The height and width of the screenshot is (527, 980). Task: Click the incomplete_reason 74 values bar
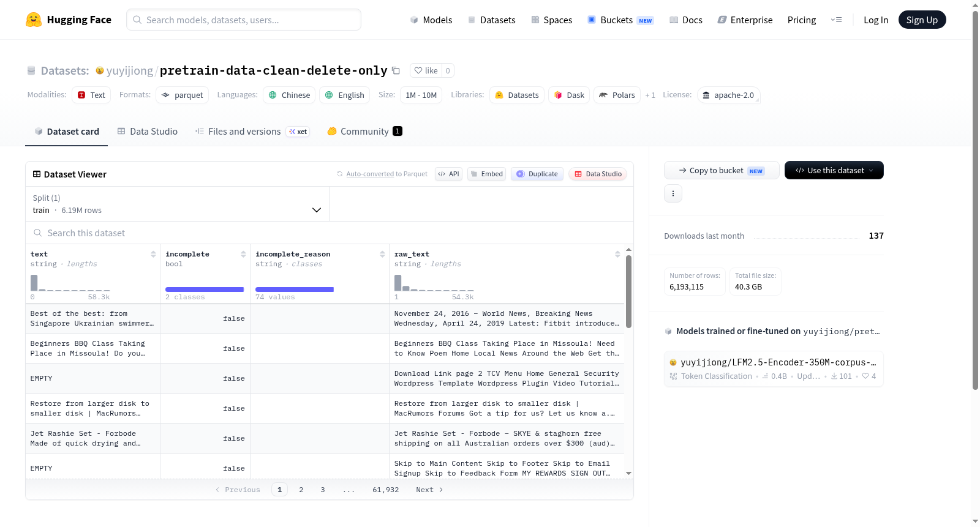point(295,290)
